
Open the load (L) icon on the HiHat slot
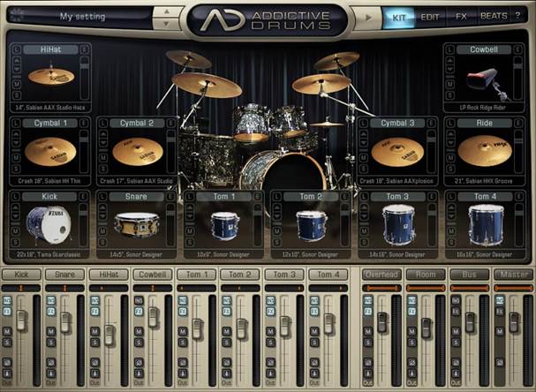point(17,49)
